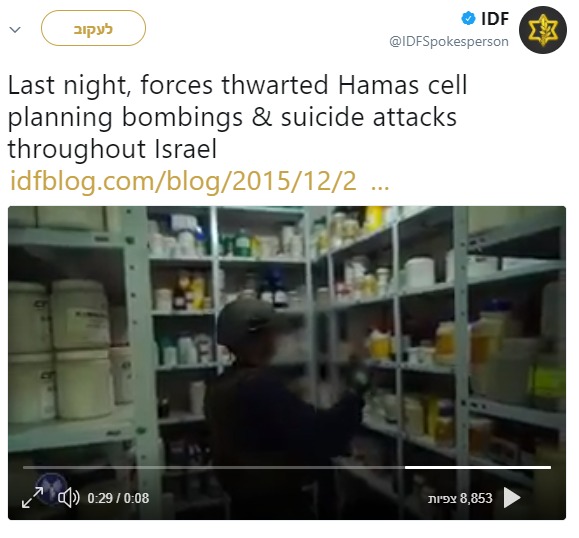The width and height of the screenshot is (579, 538).
Task: Seek on the video progress bar
Action: pyautogui.click(x=287, y=467)
